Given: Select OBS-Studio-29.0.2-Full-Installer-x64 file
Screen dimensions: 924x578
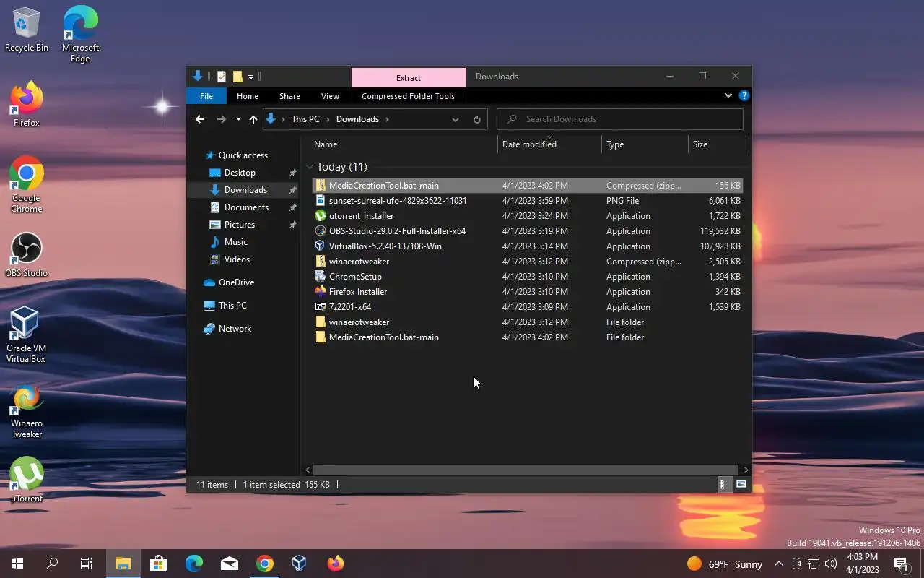Looking at the screenshot, I should click(x=528, y=231).
